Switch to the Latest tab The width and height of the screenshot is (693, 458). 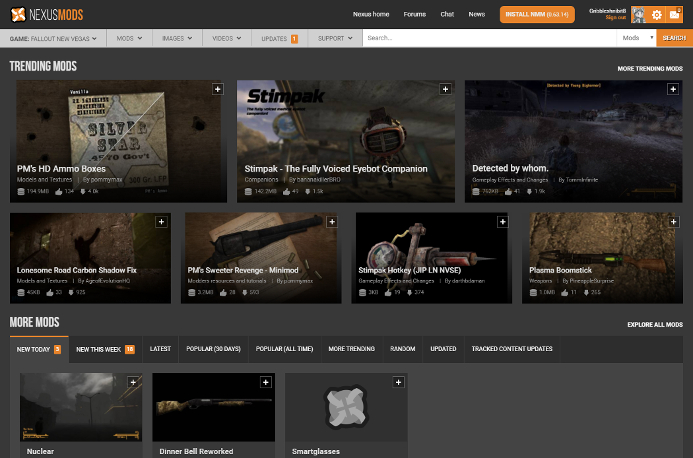pos(160,349)
